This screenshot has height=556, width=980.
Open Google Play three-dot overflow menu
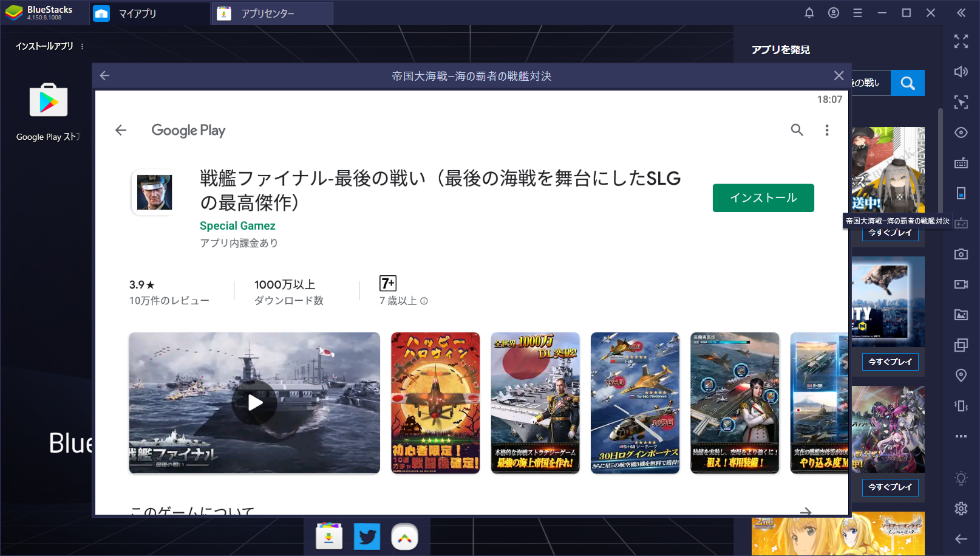pos(827,130)
